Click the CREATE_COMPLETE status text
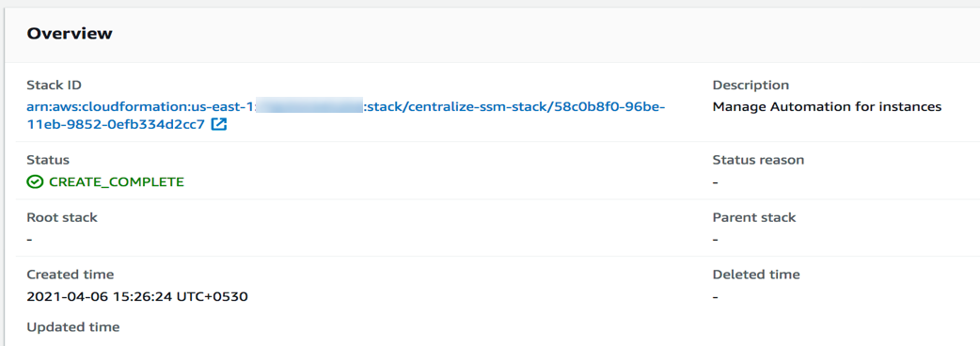The width and height of the screenshot is (980, 346). pyautogui.click(x=117, y=181)
